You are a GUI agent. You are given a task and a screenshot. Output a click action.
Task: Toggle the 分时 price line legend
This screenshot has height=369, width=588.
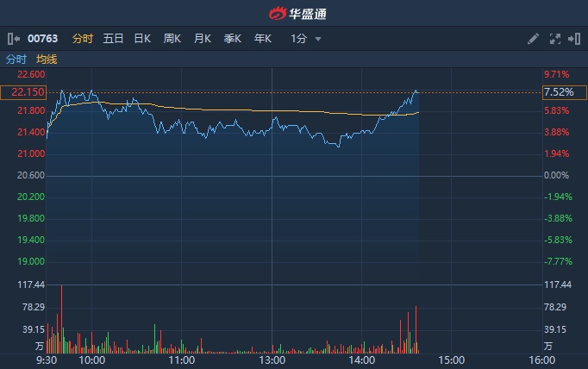tap(16, 59)
